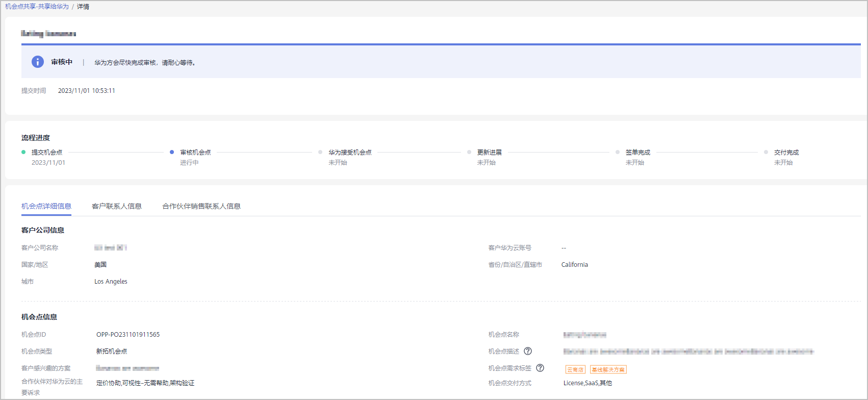868x400 pixels.
Task: Go back via 机会点共享-共享给华为 breadcrumb
Action: point(37,7)
